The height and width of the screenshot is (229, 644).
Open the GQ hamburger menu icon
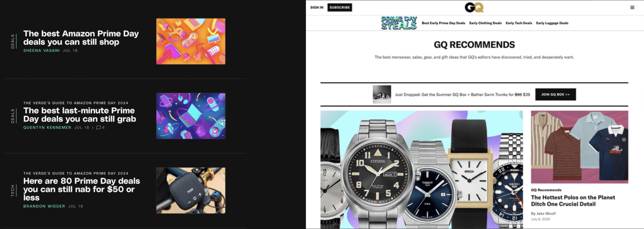coord(632,7)
